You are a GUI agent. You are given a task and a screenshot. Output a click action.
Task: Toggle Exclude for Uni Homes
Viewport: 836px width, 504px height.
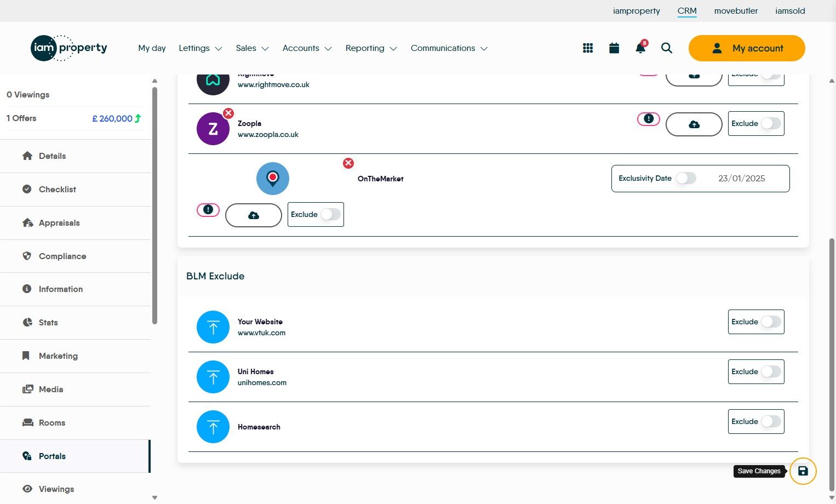(771, 371)
